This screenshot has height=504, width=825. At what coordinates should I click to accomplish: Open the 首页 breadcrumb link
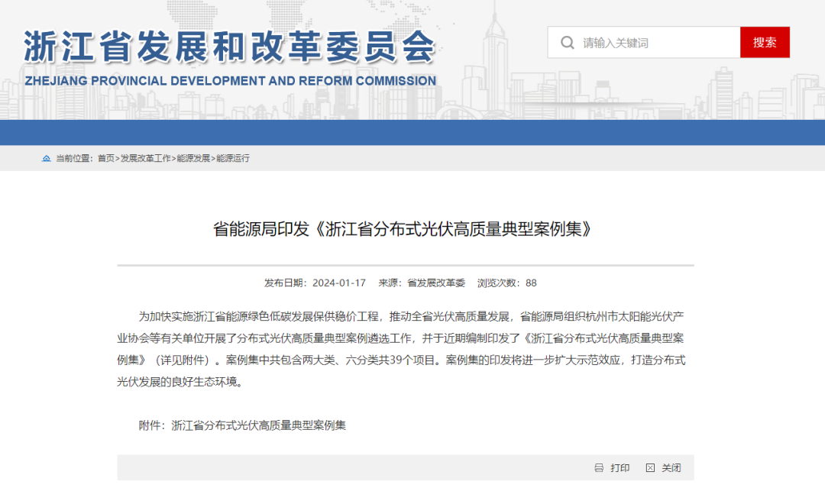105,158
